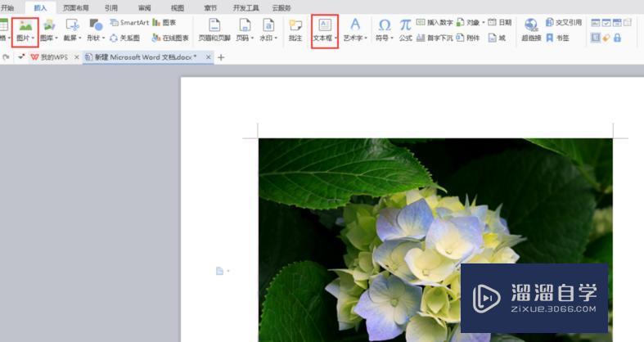Expand the 艺术字 (WordArt) dropdown
Viewport: 644px width, 342px height.
(x=366, y=38)
